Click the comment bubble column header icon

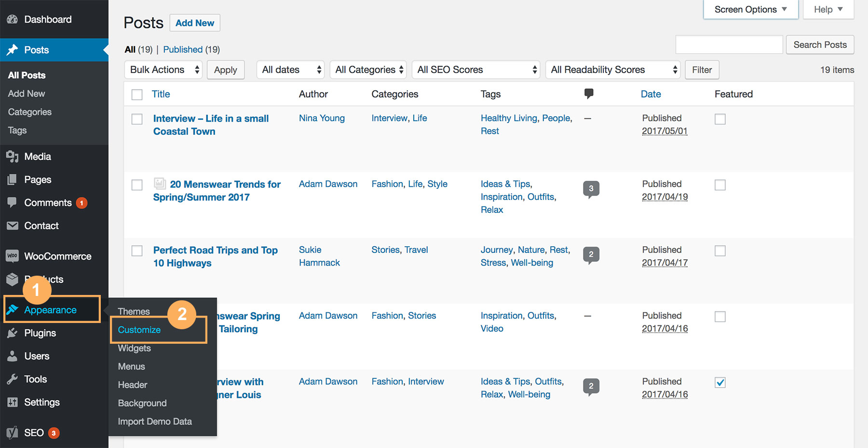588,94
